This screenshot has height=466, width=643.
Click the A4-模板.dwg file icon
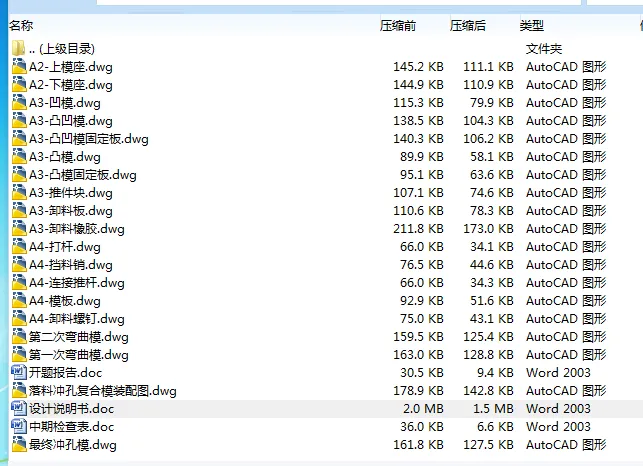point(19,301)
